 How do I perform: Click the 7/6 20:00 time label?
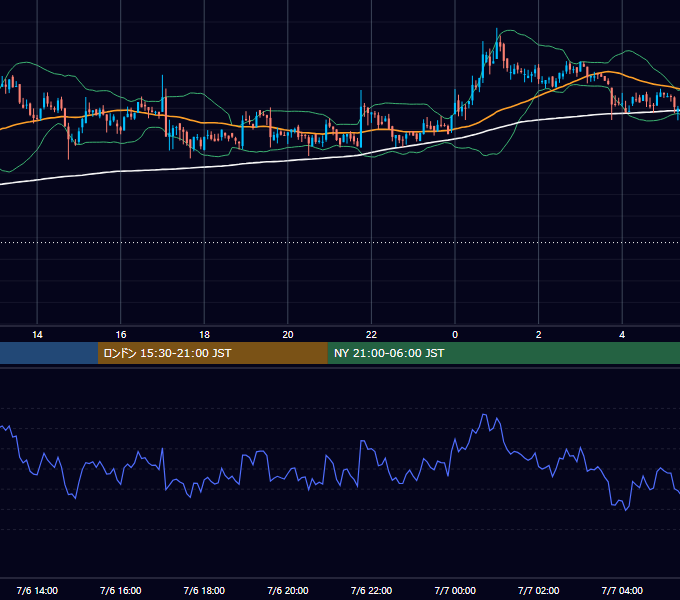[288, 590]
